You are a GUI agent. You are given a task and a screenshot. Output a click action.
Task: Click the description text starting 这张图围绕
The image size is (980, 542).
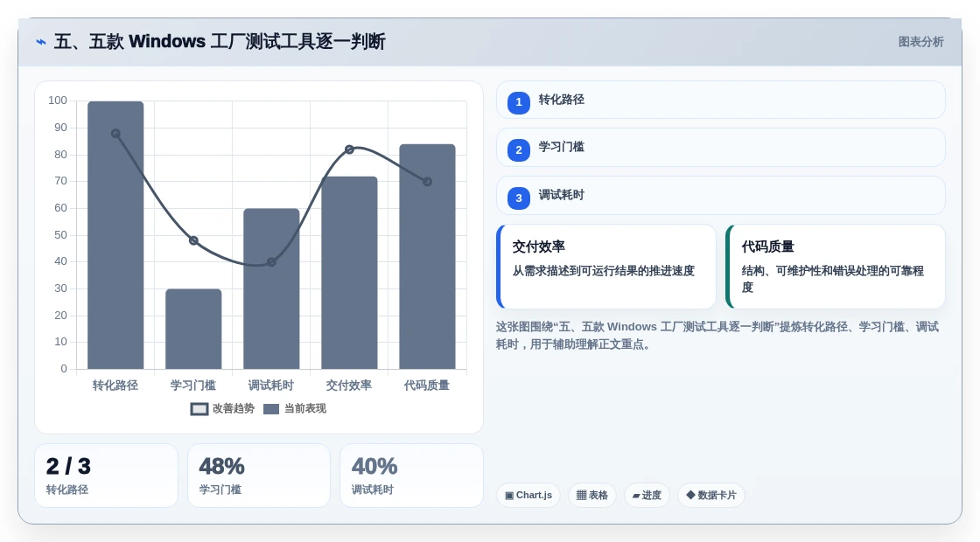tap(717, 336)
